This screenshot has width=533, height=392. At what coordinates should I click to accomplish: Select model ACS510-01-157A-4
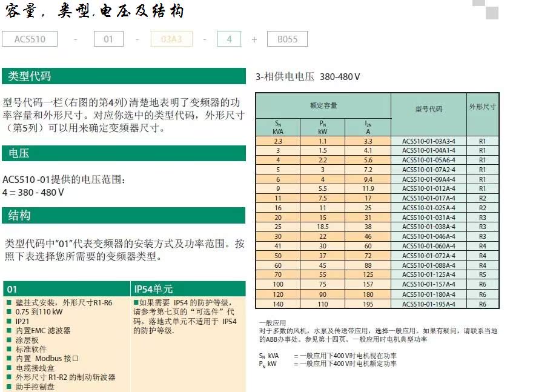pos(429,284)
